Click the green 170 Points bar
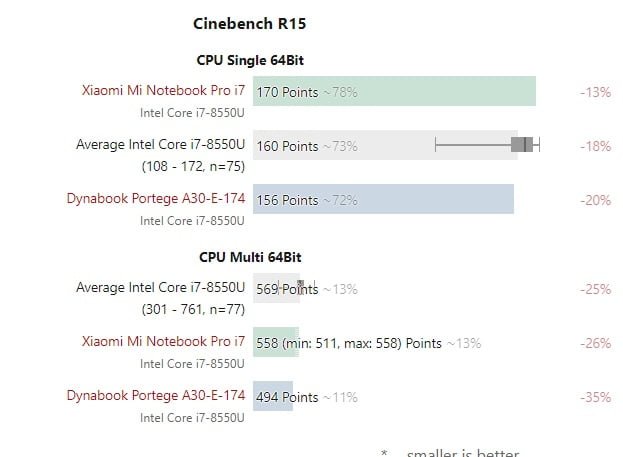The image size is (623, 457). click(394, 91)
